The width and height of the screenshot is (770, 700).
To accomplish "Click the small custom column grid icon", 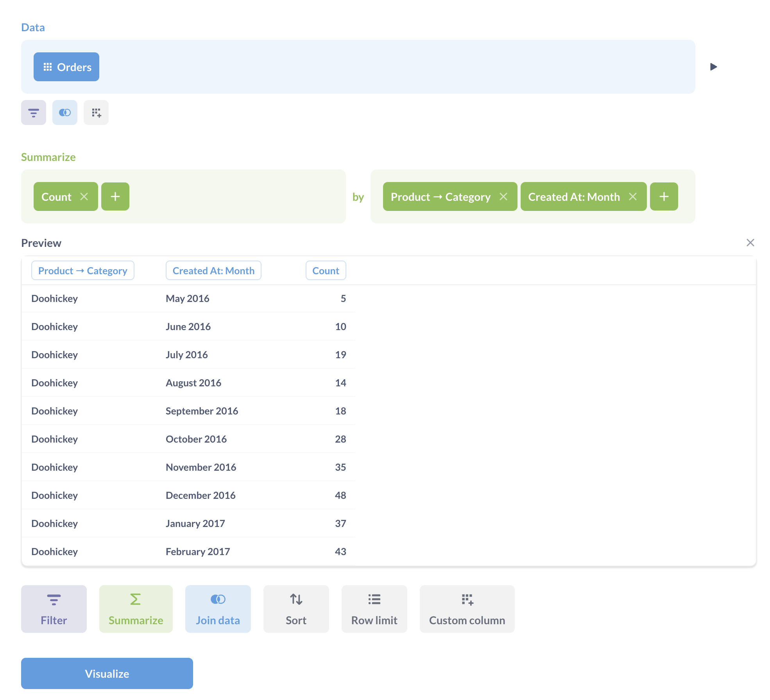I will pos(96,112).
